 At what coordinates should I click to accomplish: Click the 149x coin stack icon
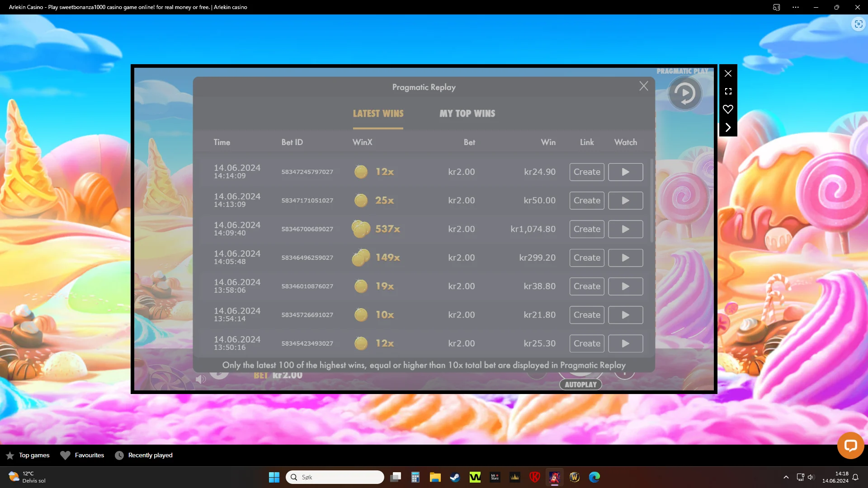(x=361, y=258)
